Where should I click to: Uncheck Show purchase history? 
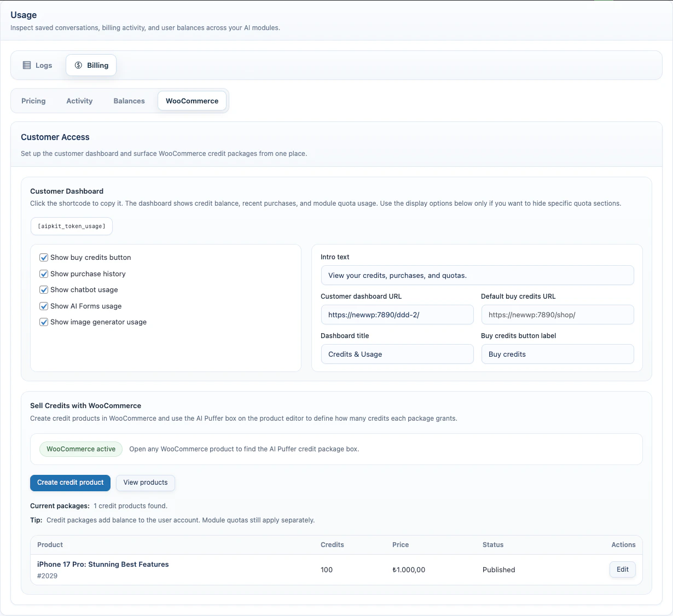[x=43, y=274]
